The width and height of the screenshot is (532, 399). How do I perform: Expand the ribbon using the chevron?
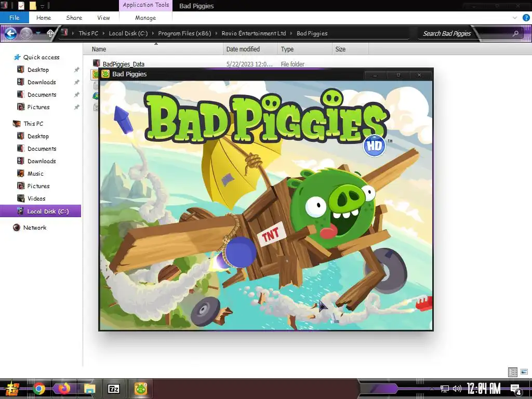click(515, 18)
